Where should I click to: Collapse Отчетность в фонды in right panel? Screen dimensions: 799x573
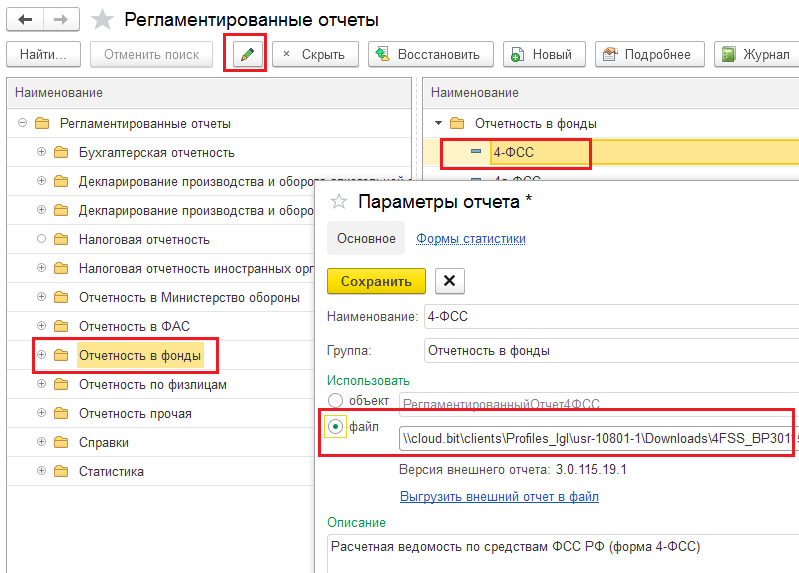pyautogui.click(x=438, y=123)
